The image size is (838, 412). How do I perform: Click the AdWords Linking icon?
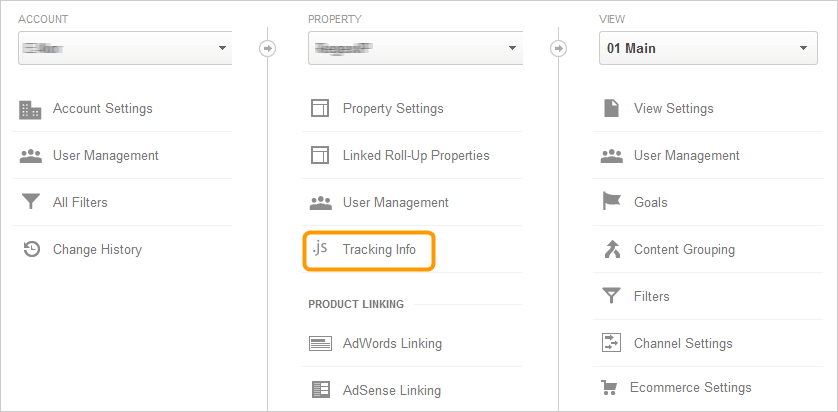(x=321, y=343)
